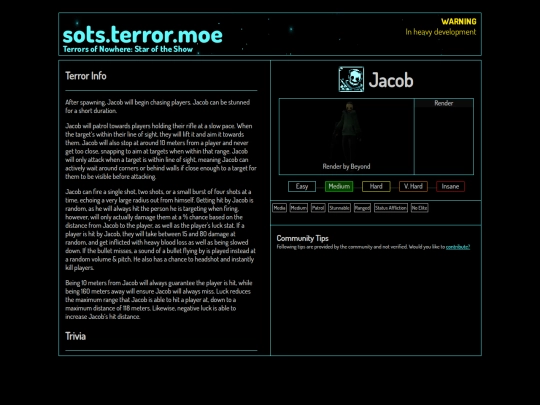The image size is (540, 405).
Task: Select the Easy difficulty badge
Action: click(x=302, y=186)
